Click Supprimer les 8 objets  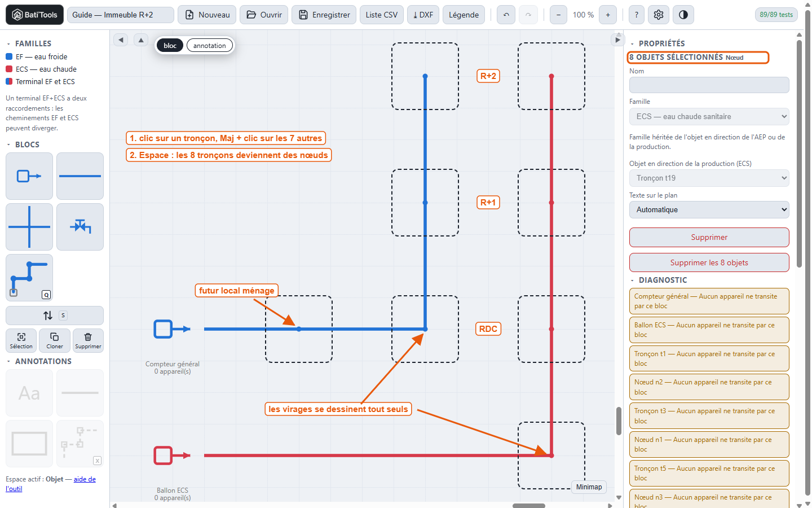709,262
